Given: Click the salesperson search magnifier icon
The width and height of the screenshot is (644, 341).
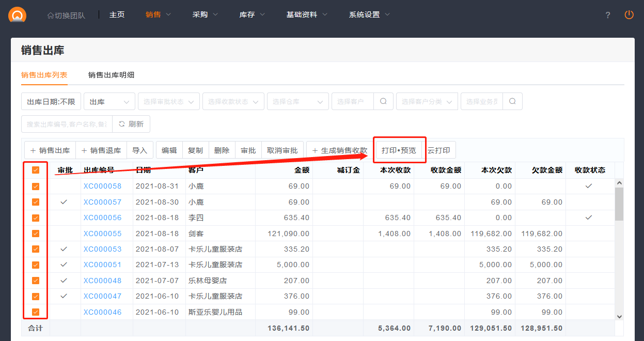Looking at the screenshot, I should pyautogui.click(x=512, y=102).
